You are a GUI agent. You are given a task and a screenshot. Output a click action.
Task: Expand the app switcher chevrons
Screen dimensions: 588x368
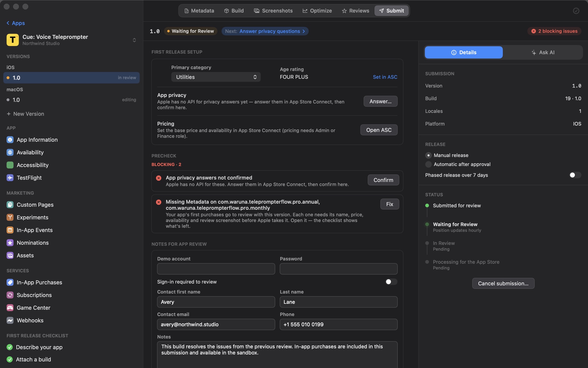tap(134, 40)
